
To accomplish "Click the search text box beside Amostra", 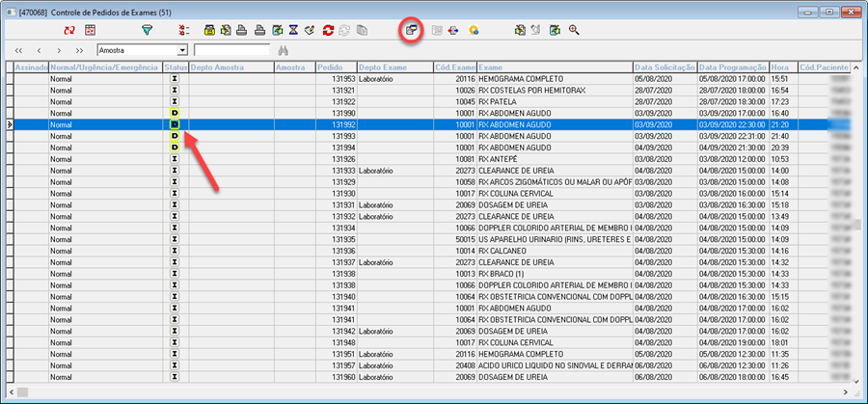I will pyautogui.click(x=231, y=50).
